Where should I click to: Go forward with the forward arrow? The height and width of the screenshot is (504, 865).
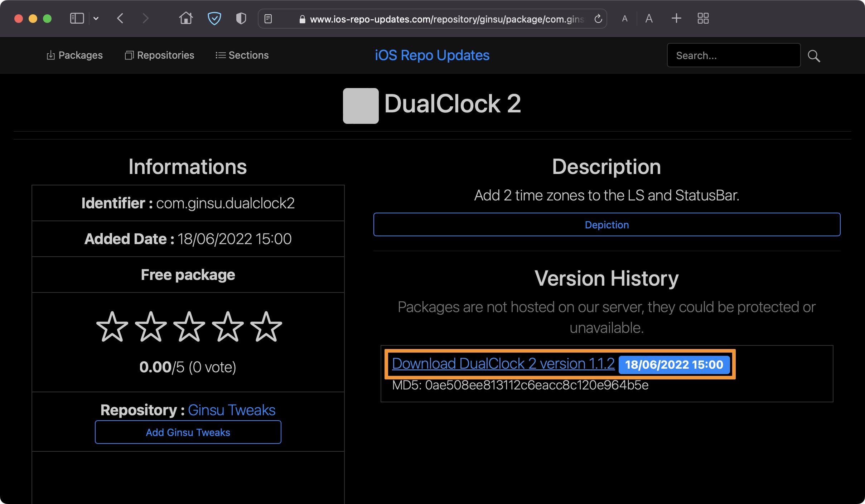tap(145, 18)
